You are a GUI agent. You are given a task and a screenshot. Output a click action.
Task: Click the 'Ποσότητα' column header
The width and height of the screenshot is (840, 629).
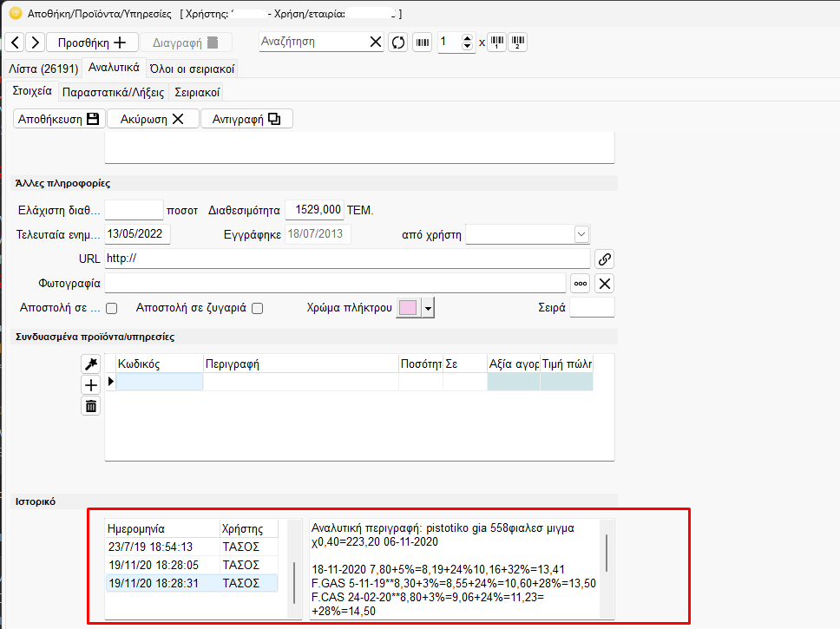coord(421,364)
